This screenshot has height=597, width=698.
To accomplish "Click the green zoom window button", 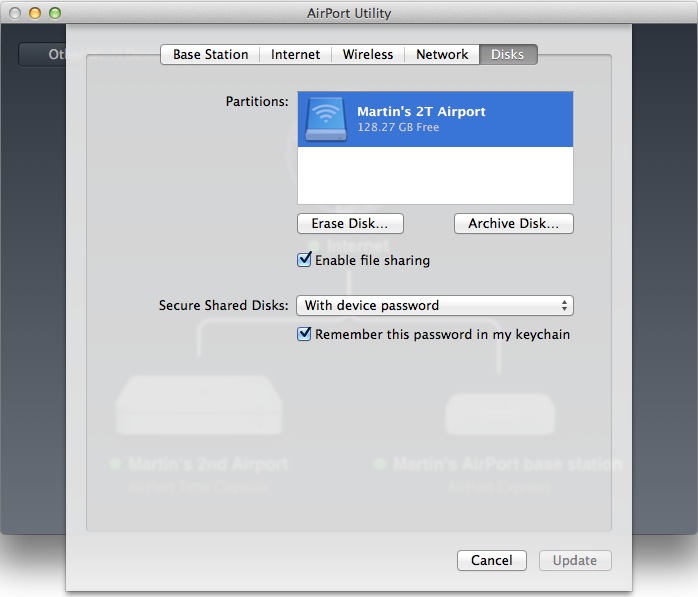I will 55,13.
